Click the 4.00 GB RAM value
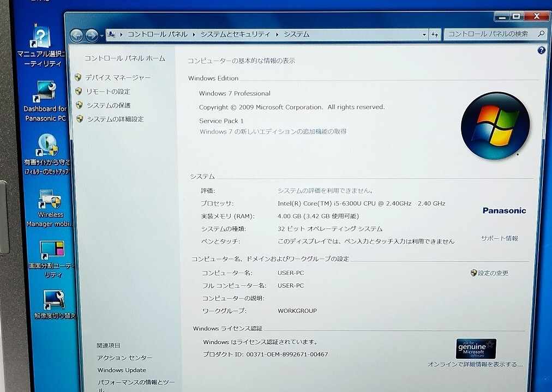Image resolution: width=552 pixels, height=392 pixels. pyautogui.click(x=318, y=216)
